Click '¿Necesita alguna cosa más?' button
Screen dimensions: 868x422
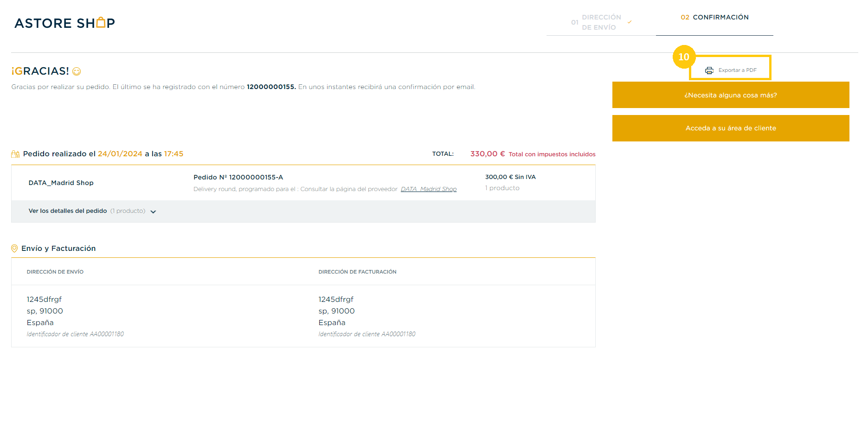pos(731,95)
